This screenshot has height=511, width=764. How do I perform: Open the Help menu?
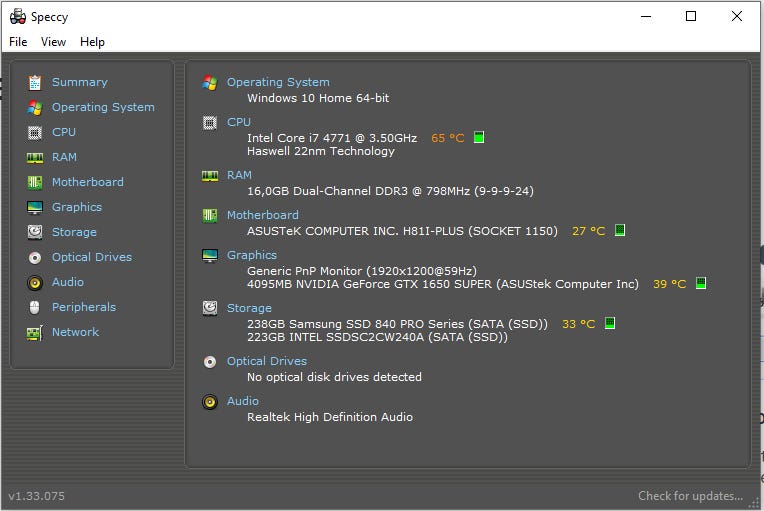[x=92, y=42]
